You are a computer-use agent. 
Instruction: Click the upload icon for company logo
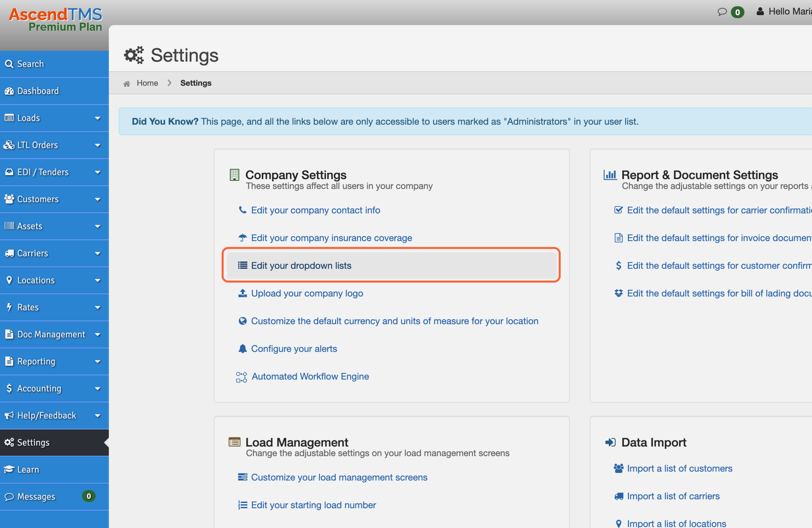point(242,293)
